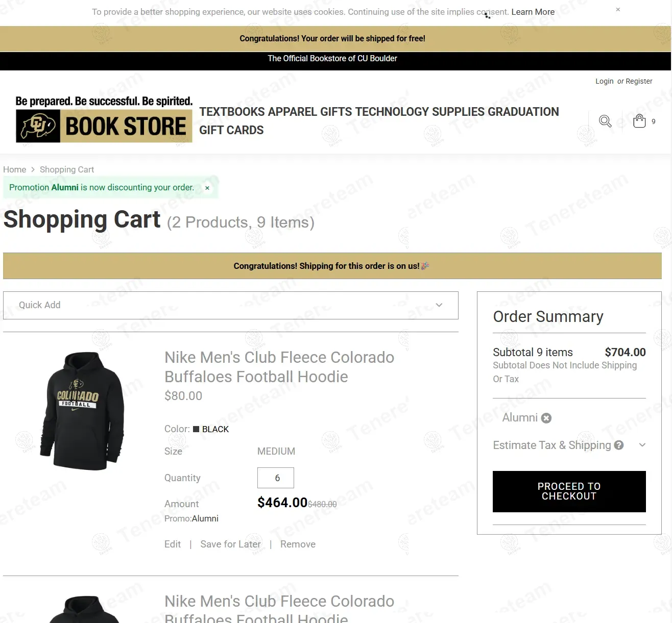Go to Home breadcrumb
This screenshot has height=623, width=672.
pyautogui.click(x=15, y=169)
